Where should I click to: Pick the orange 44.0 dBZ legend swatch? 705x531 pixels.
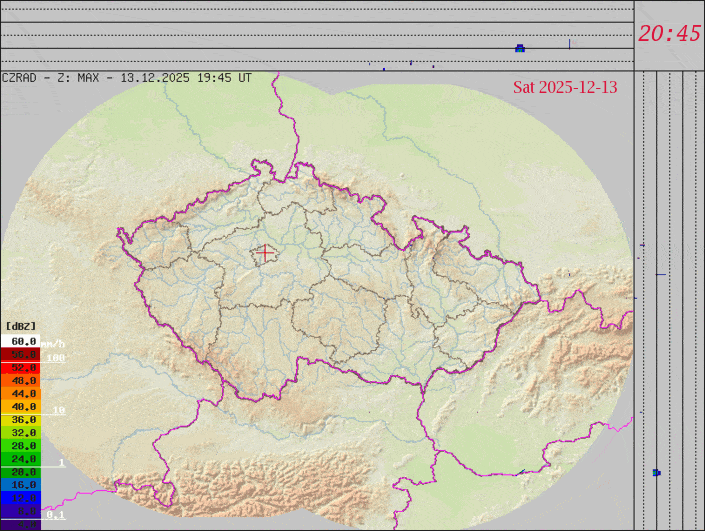[22, 394]
